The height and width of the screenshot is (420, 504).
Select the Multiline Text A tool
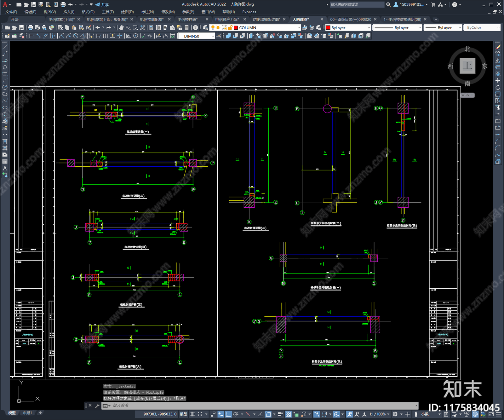click(5, 168)
